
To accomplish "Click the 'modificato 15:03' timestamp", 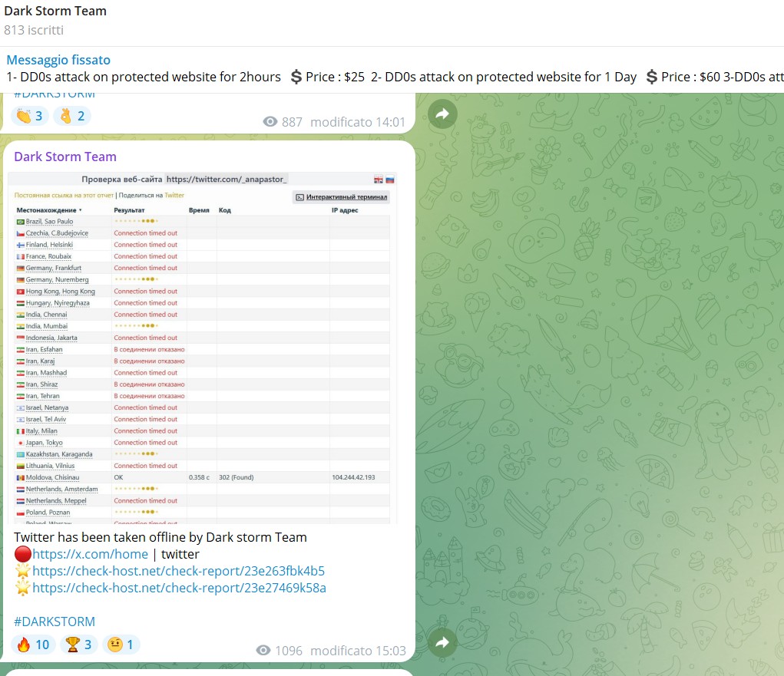I will coord(358,651).
